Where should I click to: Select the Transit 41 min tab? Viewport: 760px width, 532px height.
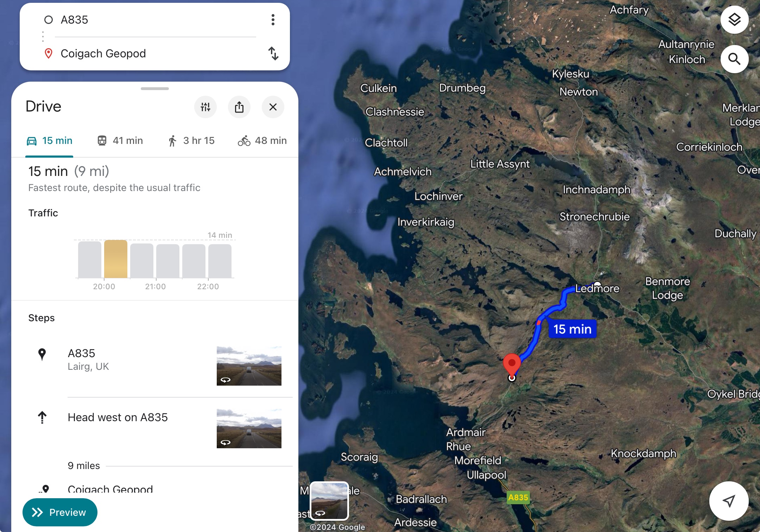pos(120,141)
